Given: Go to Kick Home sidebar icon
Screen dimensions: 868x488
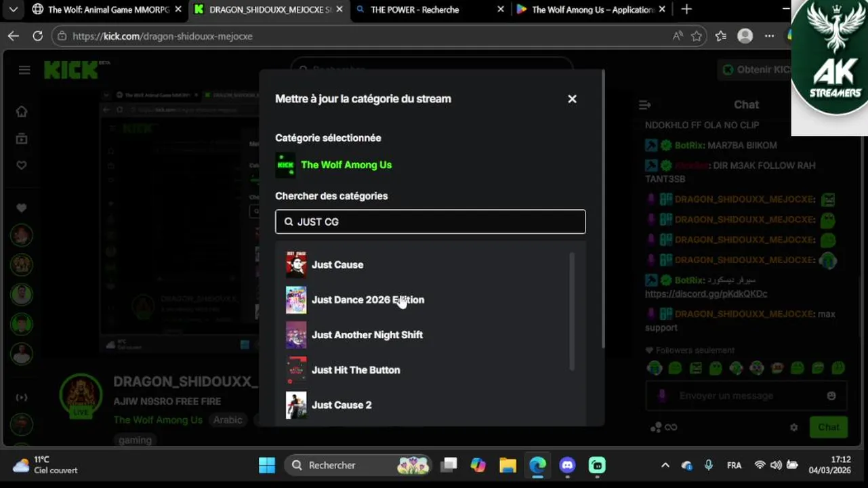Looking at the screenshot, I should pos(22,111).
